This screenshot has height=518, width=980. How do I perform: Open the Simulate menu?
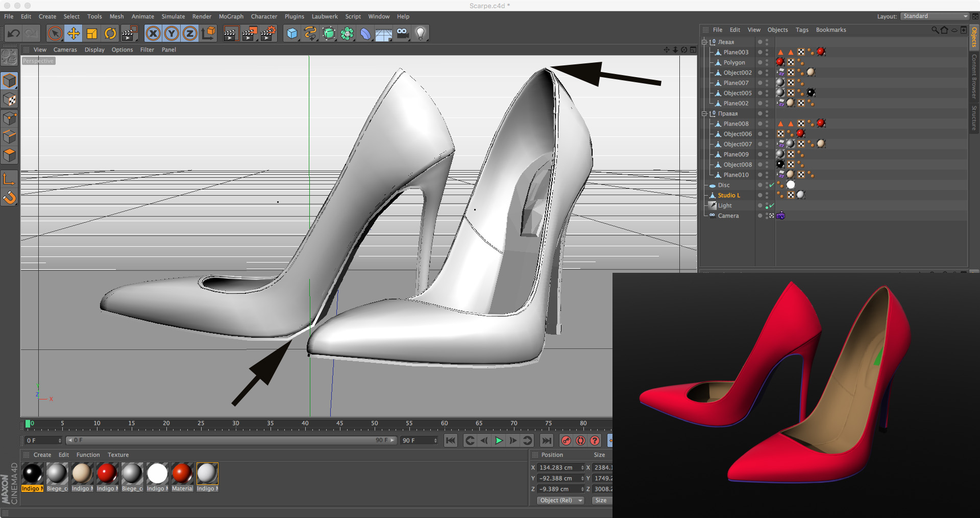point(173,16)
